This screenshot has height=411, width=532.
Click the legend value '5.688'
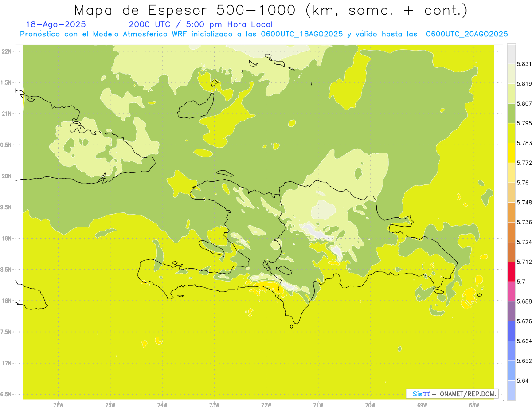click(x=524, y=301)
